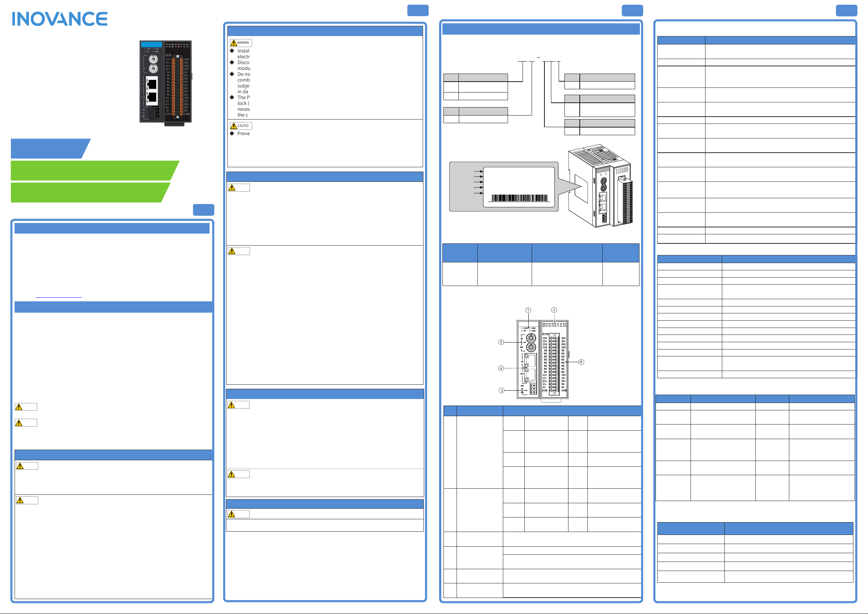Click callout number 4 in diagram
Screen dimensions: 868x614
click(x=501, y=368)
